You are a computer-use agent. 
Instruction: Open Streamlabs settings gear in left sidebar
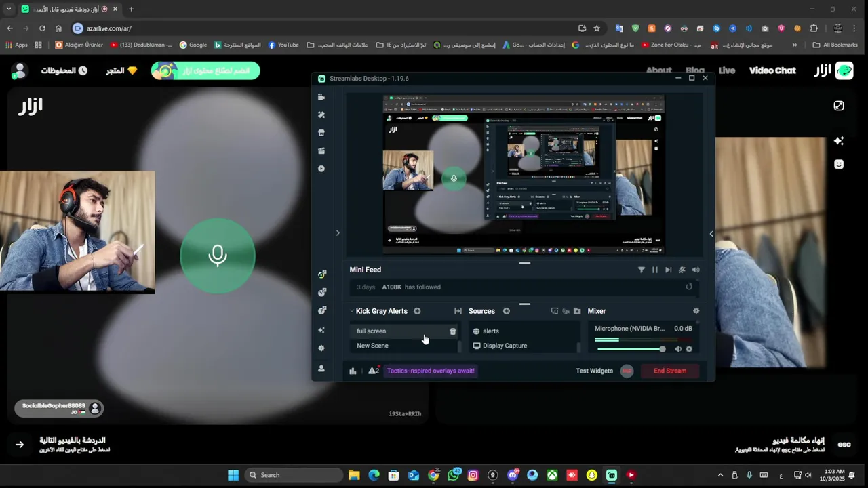tap(321, 348)
